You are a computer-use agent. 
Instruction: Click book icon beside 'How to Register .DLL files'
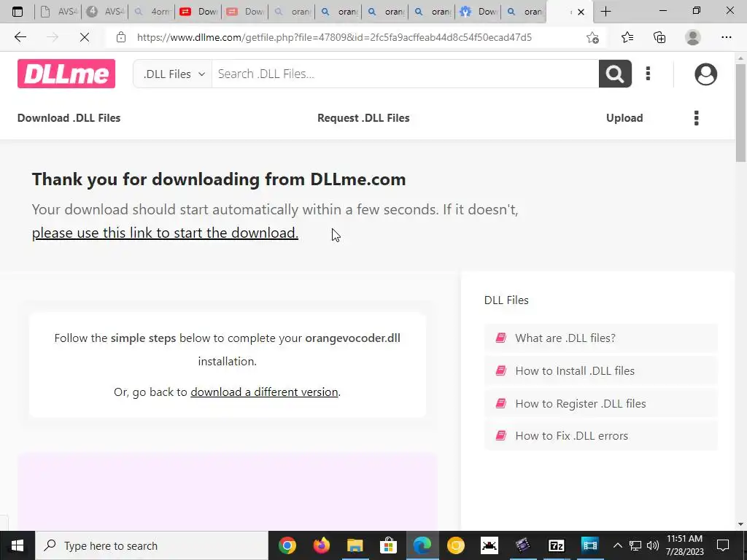tap(500, 404)
